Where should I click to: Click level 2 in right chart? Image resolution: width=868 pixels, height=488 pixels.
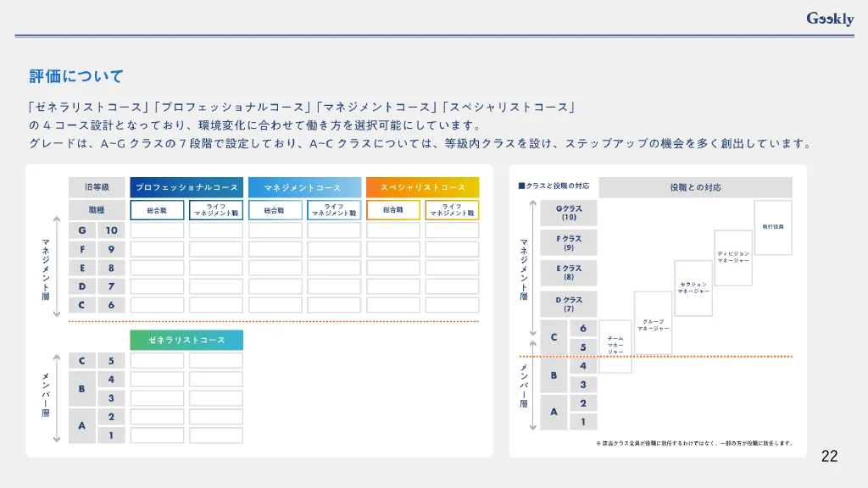[583, 403]
